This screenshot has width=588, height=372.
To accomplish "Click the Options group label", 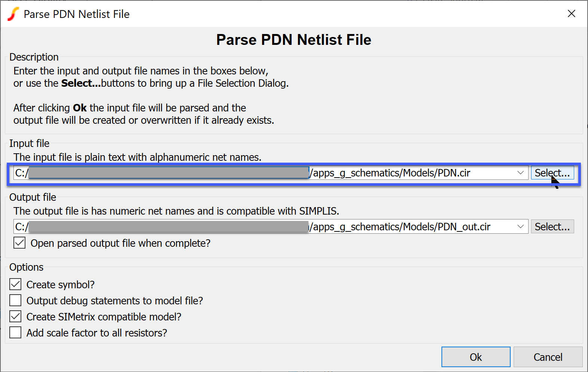I will 27,267.
